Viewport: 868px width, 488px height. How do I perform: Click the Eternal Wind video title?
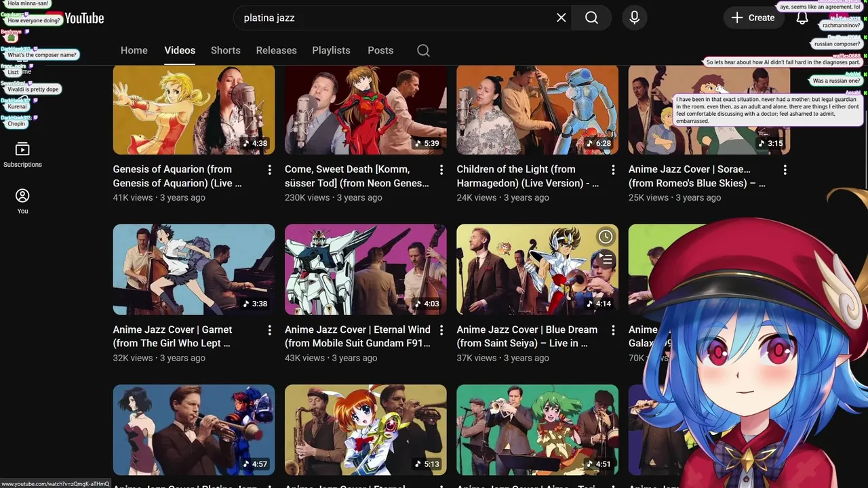[x=357, y=336]
